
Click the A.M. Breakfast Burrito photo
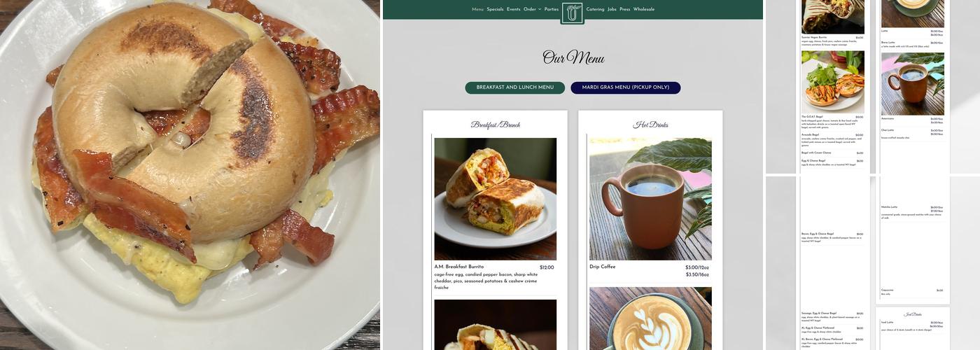pos(496,199)
